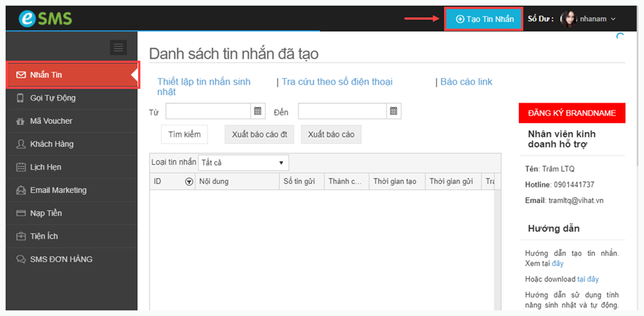The image size is (644, 316).
Task: Toggle the sidebar hamburger menu icon
Action: pos(118,48)
